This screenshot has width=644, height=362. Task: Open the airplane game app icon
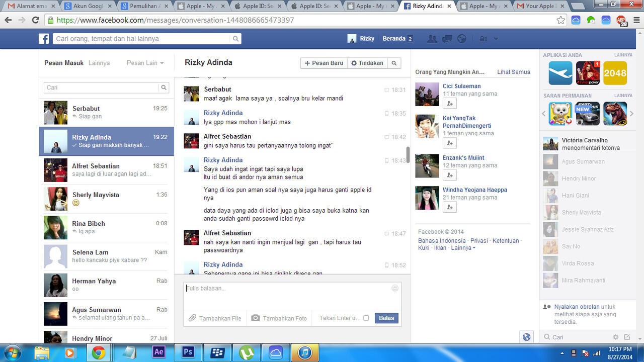click(560, 73)
